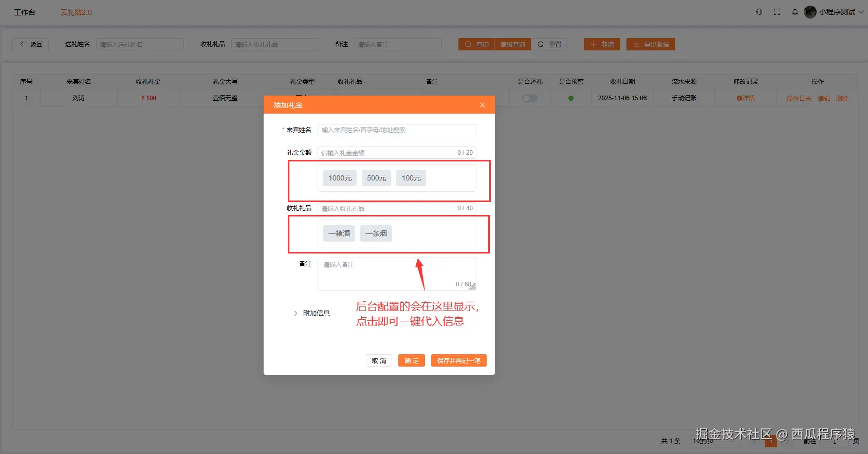Select the 1000元 quick amount tag
Image resolution: width=868 pixels, height=454 pixels.
(x=340, y=178)
